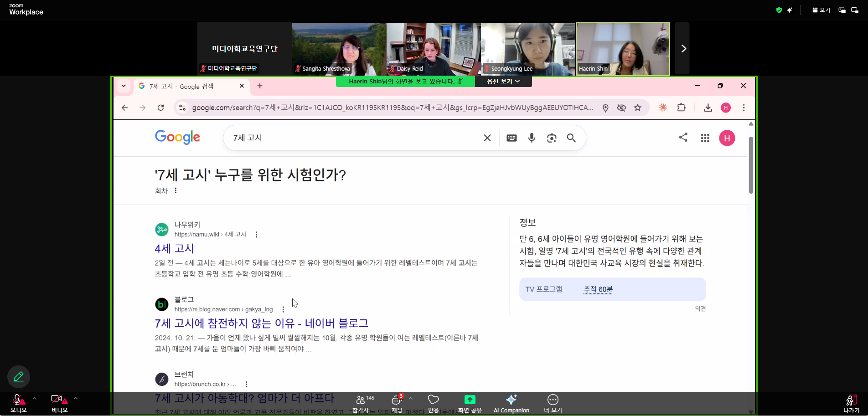Open the Zoom annotation pencil tool
Screen dimensions: 868x416
tap(19, 377)
